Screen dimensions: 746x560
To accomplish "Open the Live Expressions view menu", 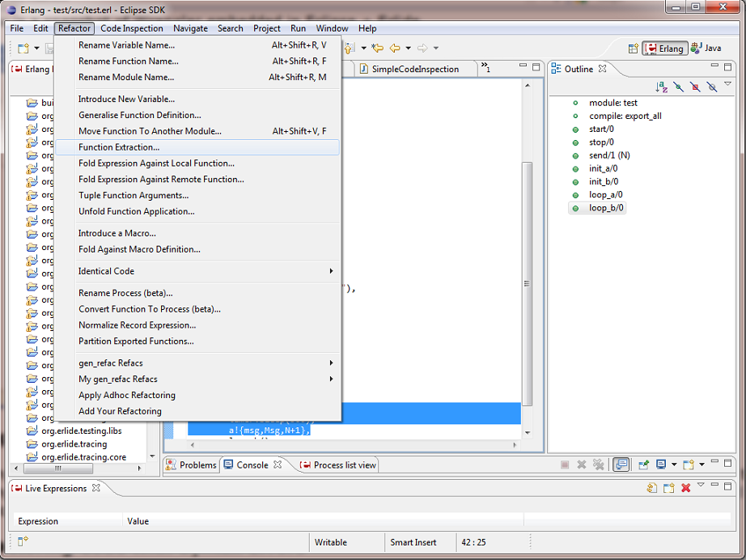I will click(701, 485).
